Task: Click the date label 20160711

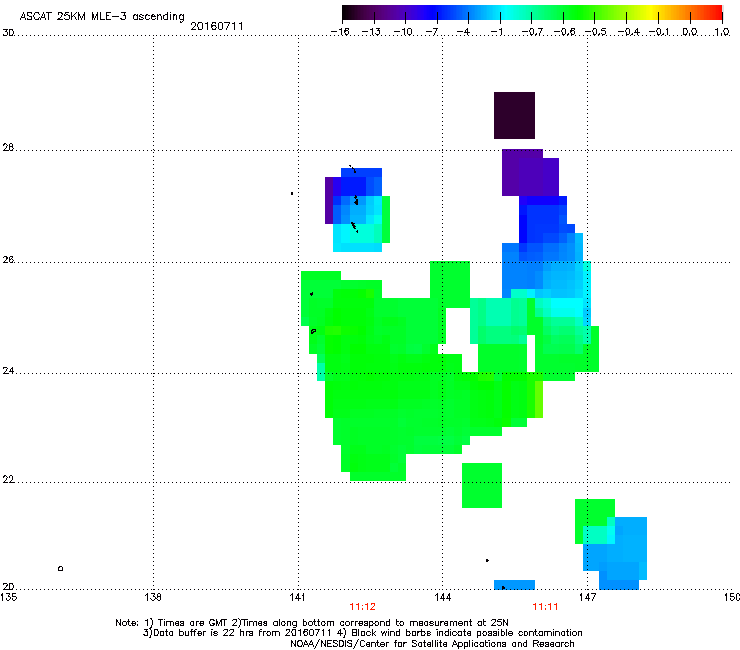Action: pyautogui.click(x=217, y=26)
